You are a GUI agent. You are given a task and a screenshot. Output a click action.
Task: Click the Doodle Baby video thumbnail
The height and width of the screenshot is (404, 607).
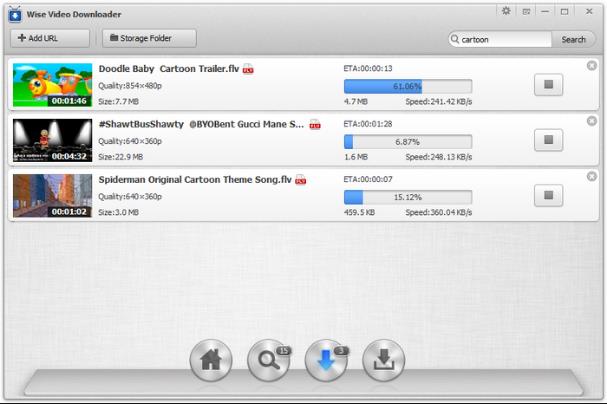click(x=52, y=85)
